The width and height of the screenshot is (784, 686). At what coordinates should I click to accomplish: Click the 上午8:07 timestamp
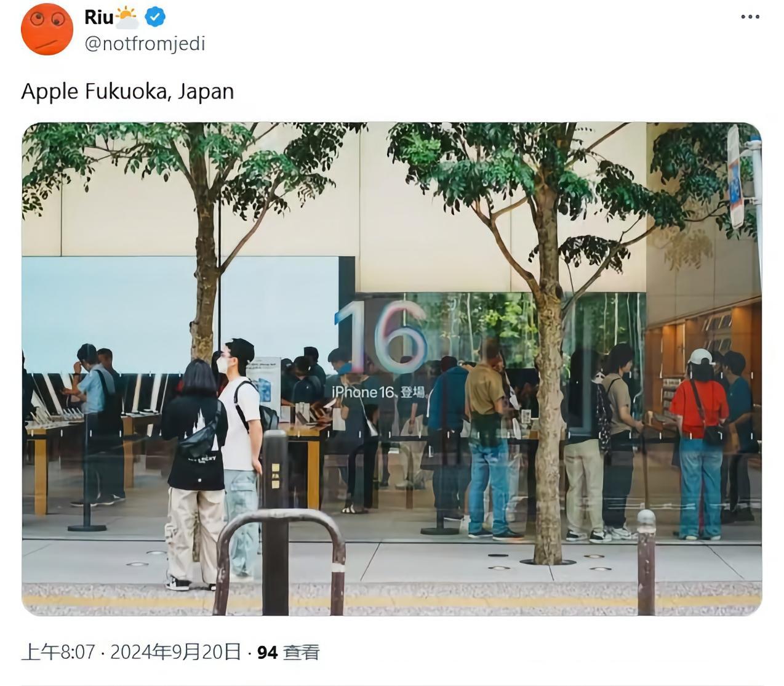click(x=58, y=652)
